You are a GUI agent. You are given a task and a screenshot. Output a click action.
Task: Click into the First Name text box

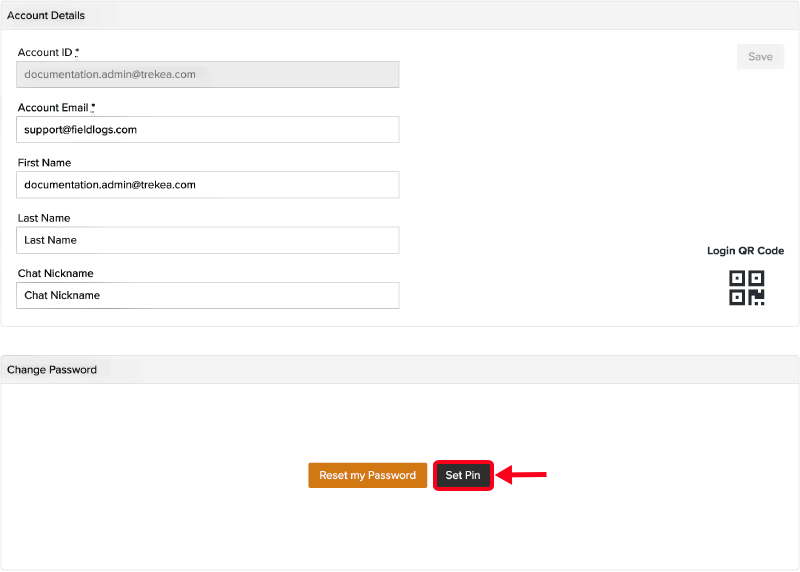[208, 185]
